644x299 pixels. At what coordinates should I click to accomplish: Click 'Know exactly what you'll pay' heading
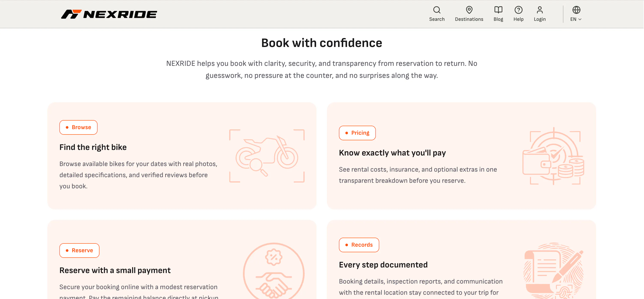tap(392, 153)
